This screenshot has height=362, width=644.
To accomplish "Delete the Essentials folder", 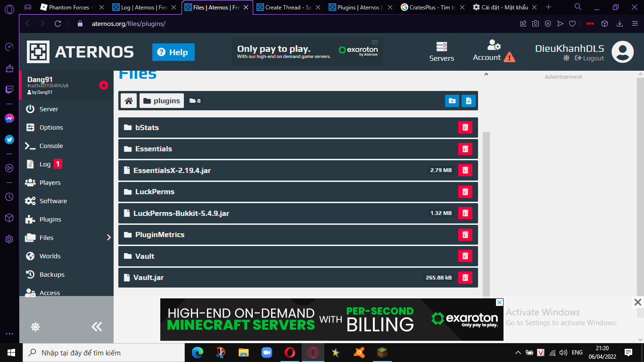I will point(465,149).
